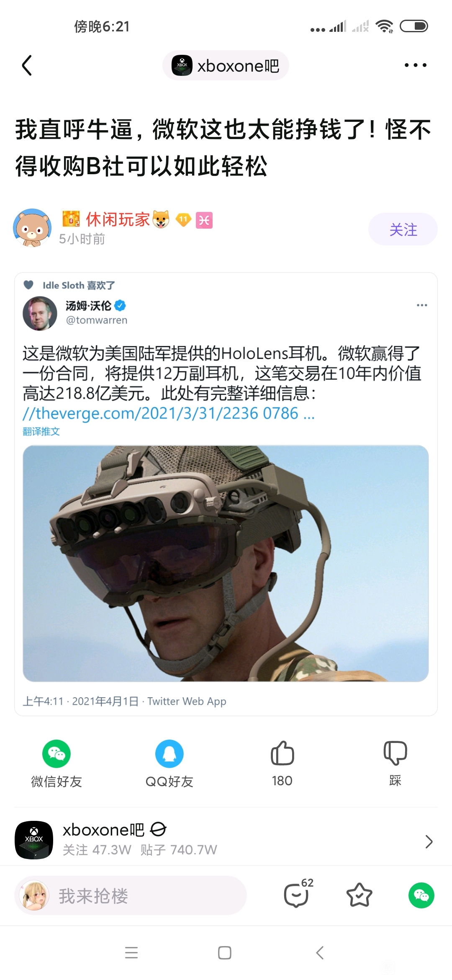
Task: Open theverge.com article link
Action: 168,413
